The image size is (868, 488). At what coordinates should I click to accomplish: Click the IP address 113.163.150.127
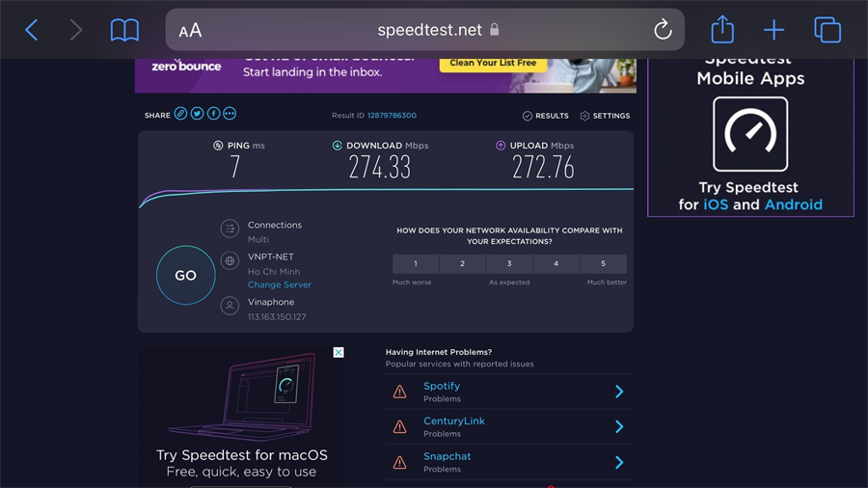click(277, 317)
